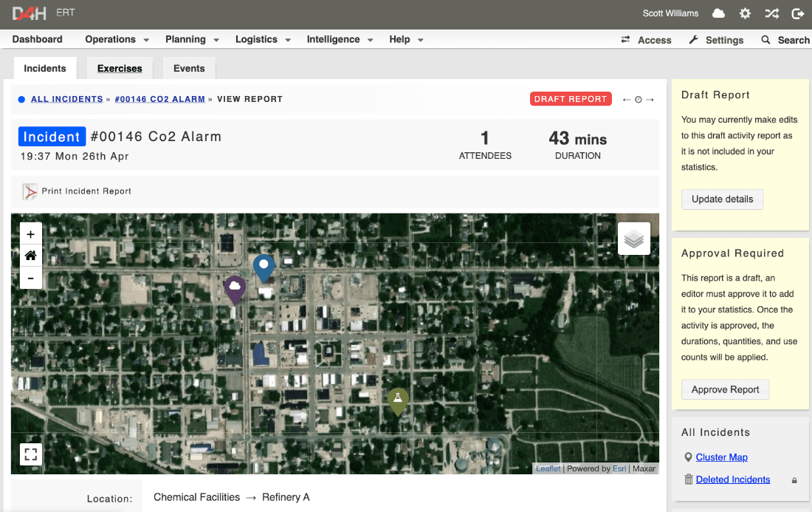Image resolution: width=812 pixels, height=512 pixels.
Task: Click the settings gear icon in the top bar
Action: point(745,13)
